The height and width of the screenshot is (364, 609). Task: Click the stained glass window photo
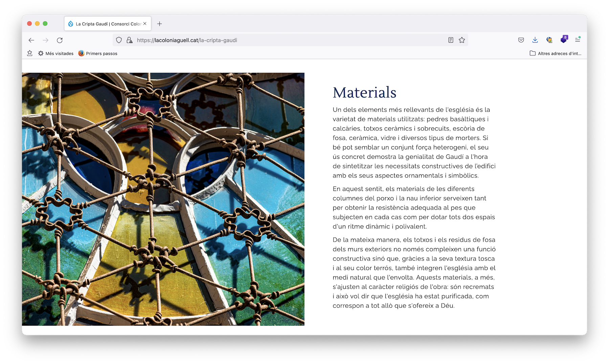coord(163,199)
